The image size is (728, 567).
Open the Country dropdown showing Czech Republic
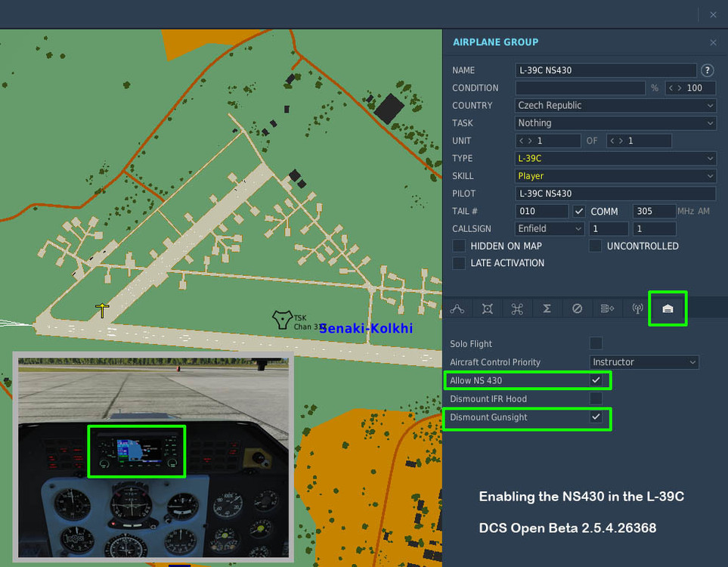[615, 105]
